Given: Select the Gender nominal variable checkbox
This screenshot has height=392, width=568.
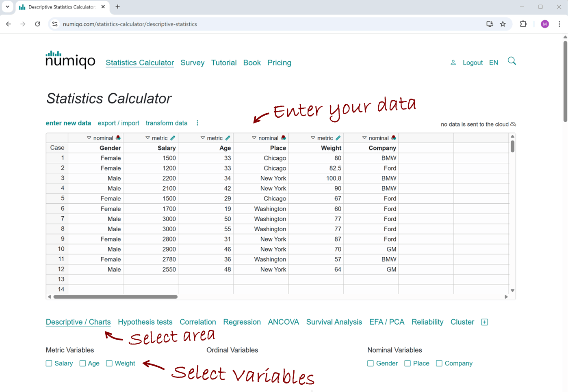Looking at the screenshot, I should click(x=371, y=363).
